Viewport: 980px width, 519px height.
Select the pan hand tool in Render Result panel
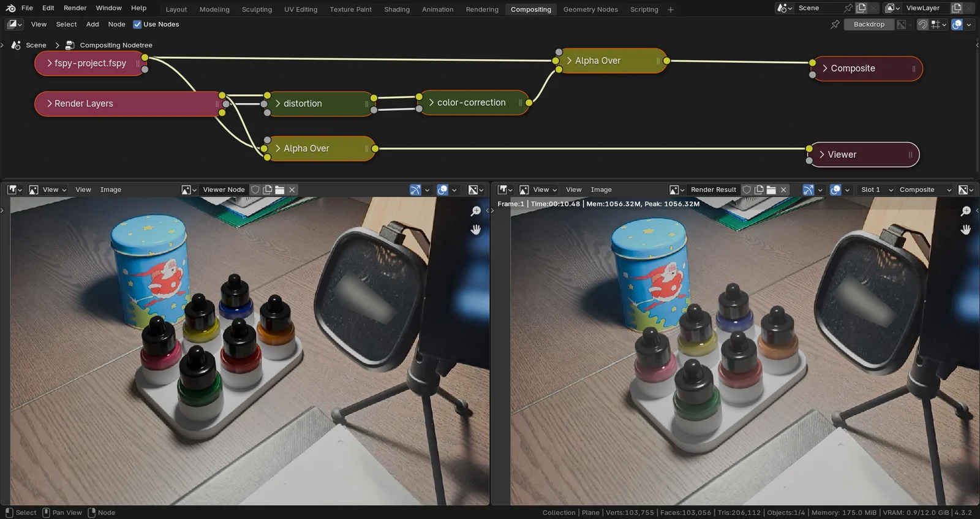click(966, 230)
